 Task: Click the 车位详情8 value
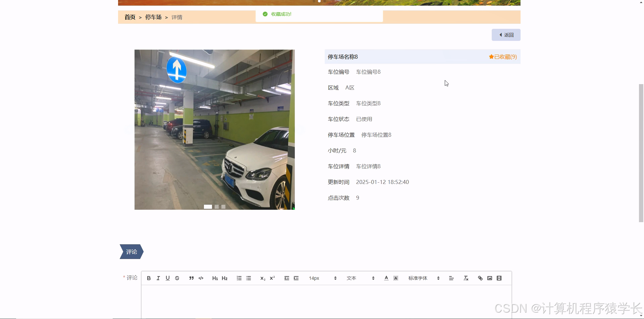pos(368,167)
